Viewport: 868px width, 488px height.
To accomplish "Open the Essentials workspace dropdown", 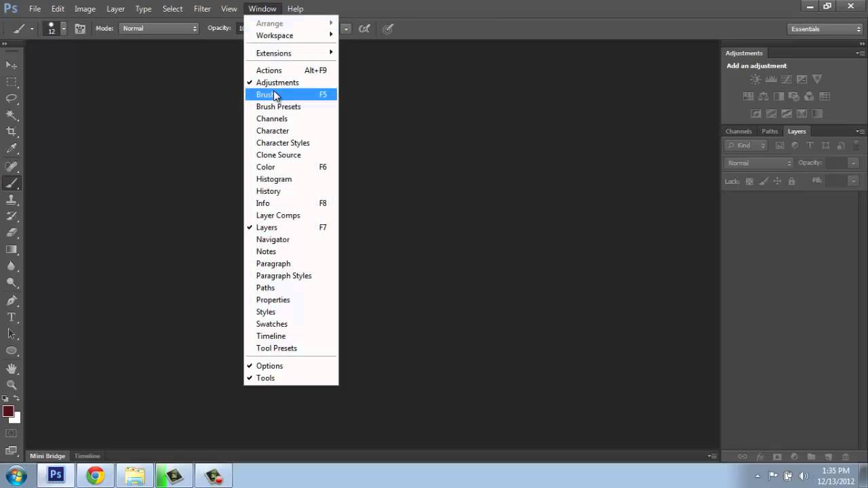I will (826, 29).
